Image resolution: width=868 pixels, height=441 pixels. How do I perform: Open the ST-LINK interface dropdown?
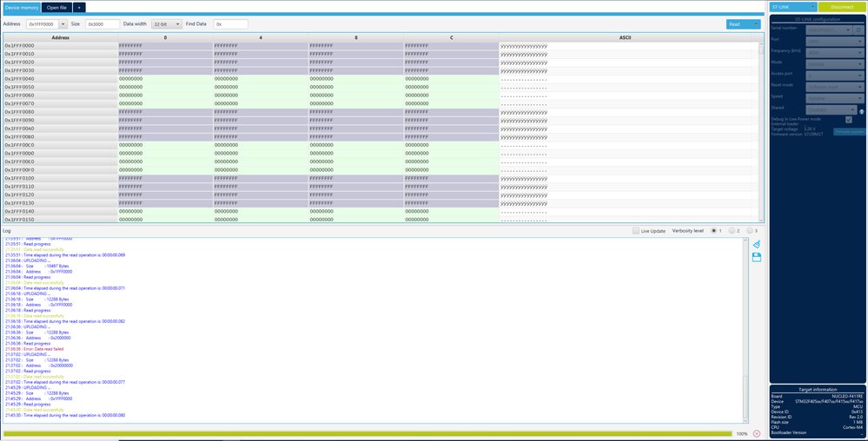pyautogui.click(x=793, y=7)
